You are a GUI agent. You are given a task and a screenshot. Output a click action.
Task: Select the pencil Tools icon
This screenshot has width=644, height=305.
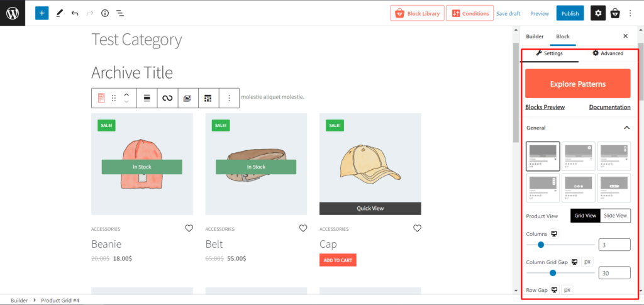[60, 13]
